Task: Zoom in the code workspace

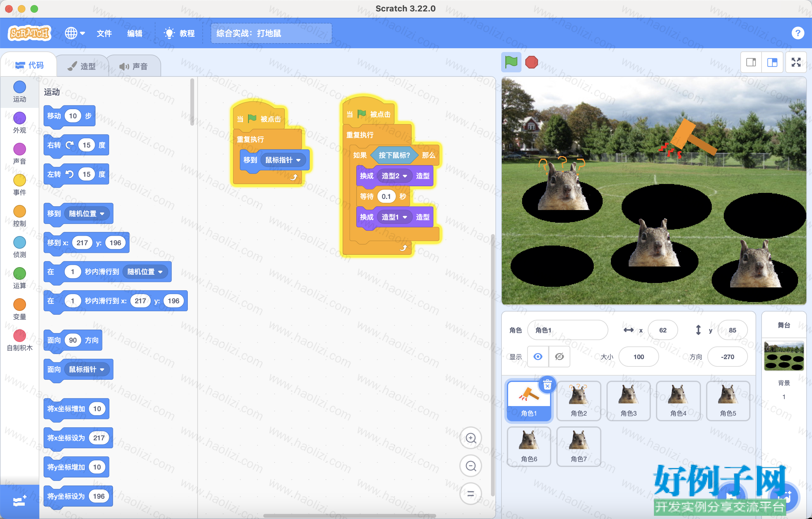Action: (x=470, y=438)
